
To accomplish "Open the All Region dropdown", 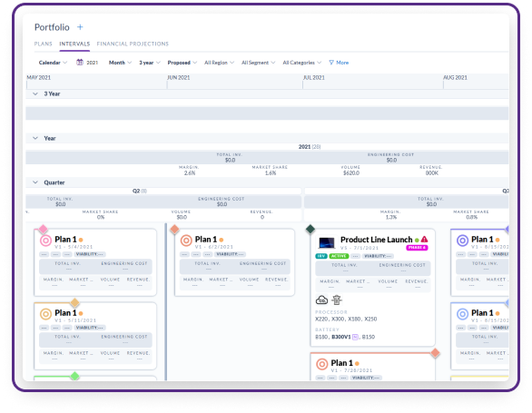I will [x=219, y=63].
